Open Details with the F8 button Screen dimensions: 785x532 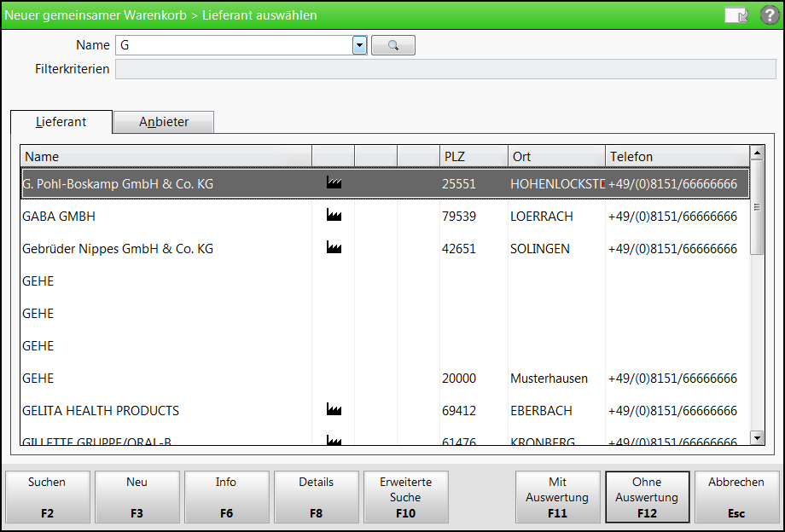click(x=316, y=497)
